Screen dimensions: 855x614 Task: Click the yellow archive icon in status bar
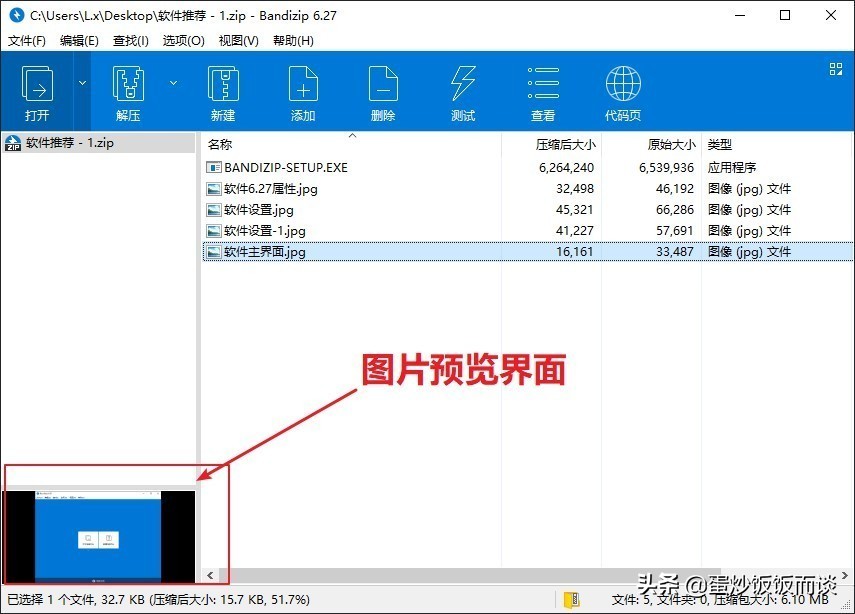pyautogui.click(x=571, y=599)
